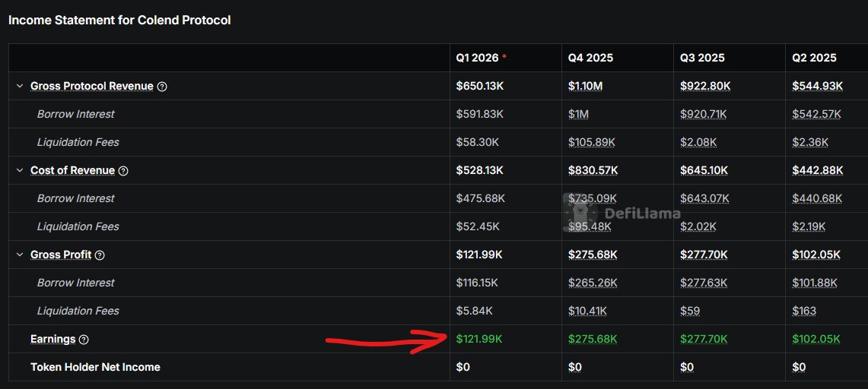
Task: Click the Cost of Revenue label
Action: pos(72,171)
